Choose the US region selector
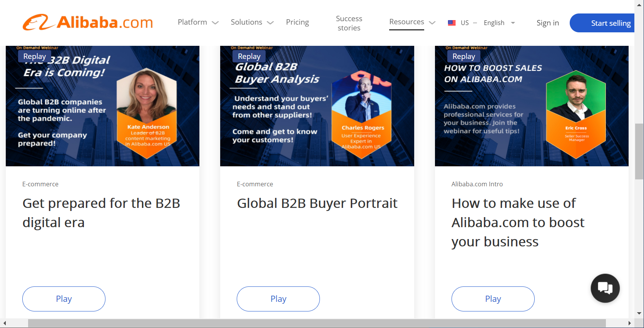 tap(465, 23)
